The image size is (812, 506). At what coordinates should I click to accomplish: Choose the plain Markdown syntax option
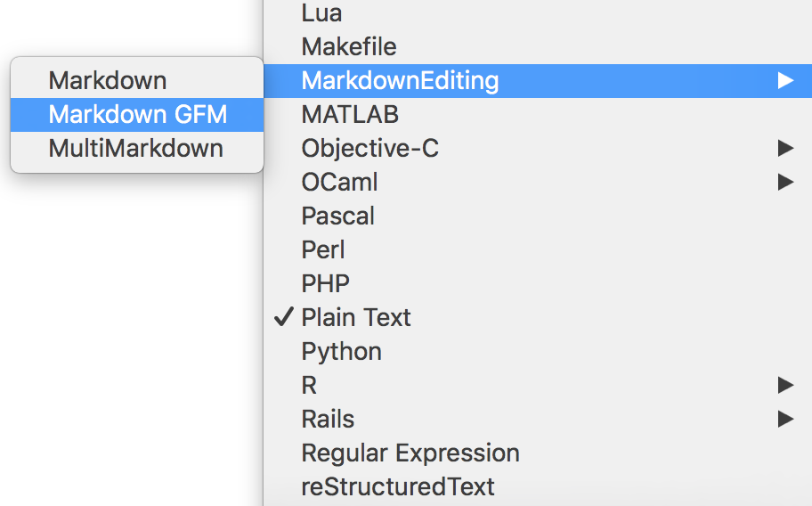click(x=108, y=80)
